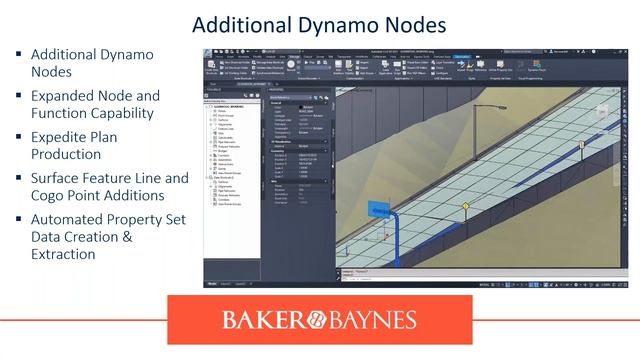Screen dimensions: 640x360
Task: Click the Baker Baynes logo banner
Action: pyautogui.click(x=320, y=320)
